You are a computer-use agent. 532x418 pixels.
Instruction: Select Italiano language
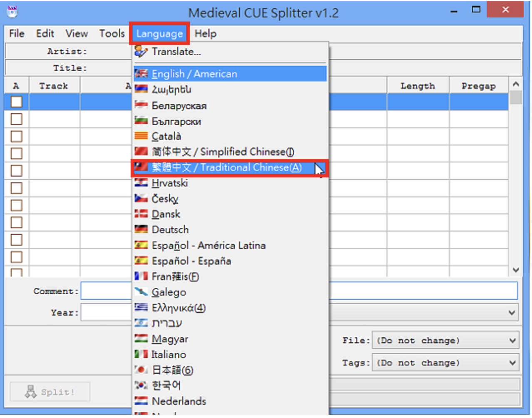[x=230, y=354]
